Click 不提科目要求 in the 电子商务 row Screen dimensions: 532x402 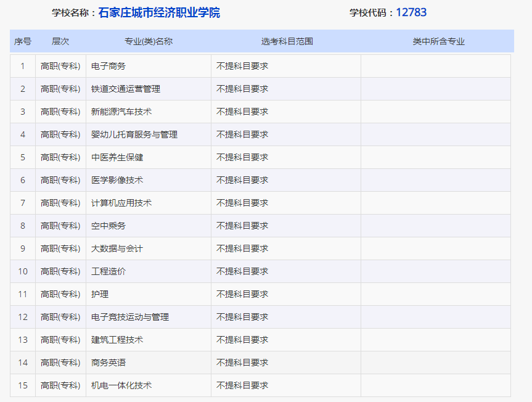(242, 66)
